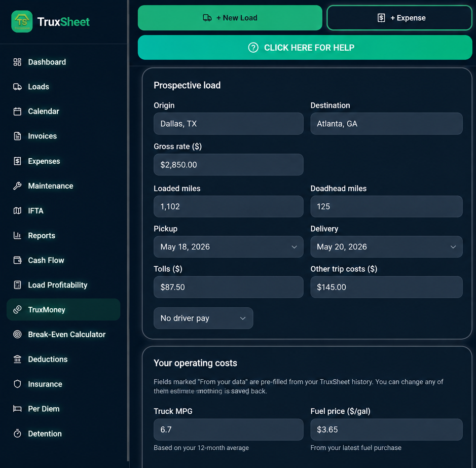Open the Dashboard menu item
This screenshot has height=468, width=476.
click(63, 62)
